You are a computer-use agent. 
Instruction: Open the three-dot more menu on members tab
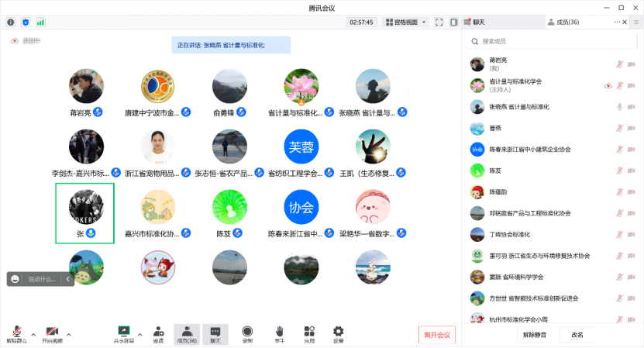617,22
